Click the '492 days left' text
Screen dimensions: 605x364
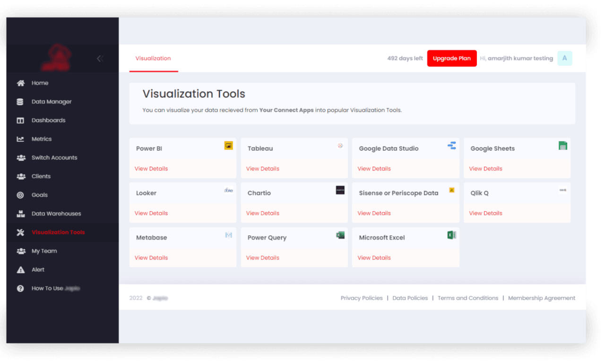click(405, 59)
